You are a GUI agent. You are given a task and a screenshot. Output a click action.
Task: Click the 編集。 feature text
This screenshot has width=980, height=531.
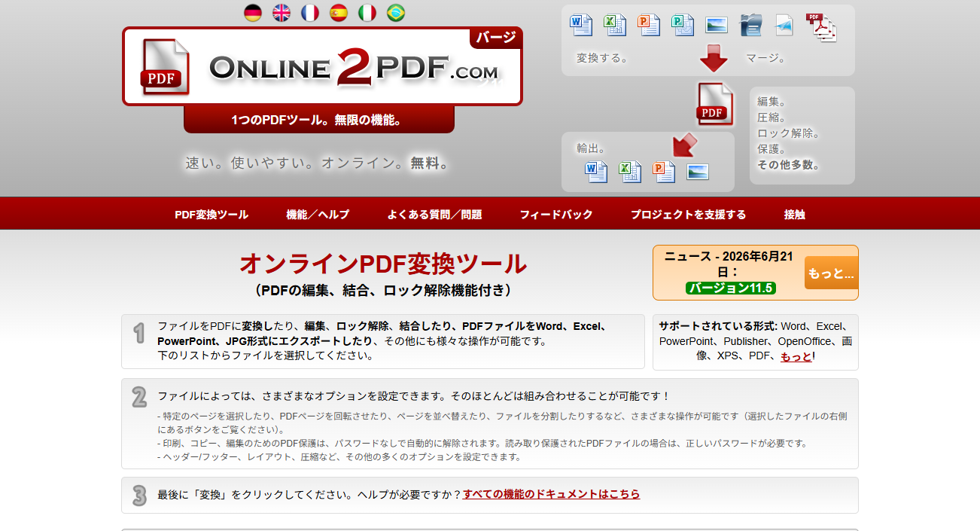(x=772, y=102)
